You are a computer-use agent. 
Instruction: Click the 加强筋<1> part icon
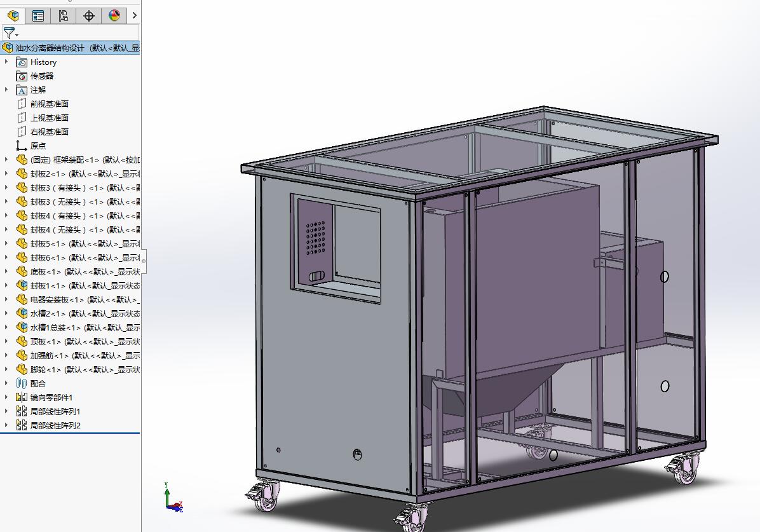tap(22, 355)
